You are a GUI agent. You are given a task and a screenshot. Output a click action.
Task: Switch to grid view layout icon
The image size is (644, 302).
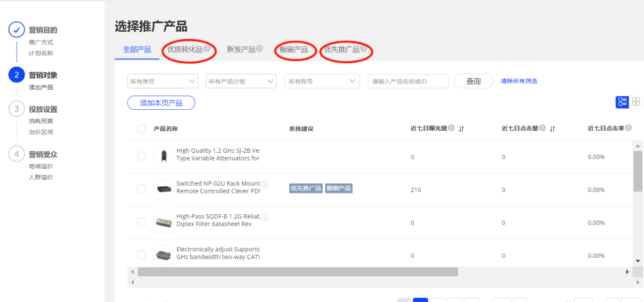(636, 102)
